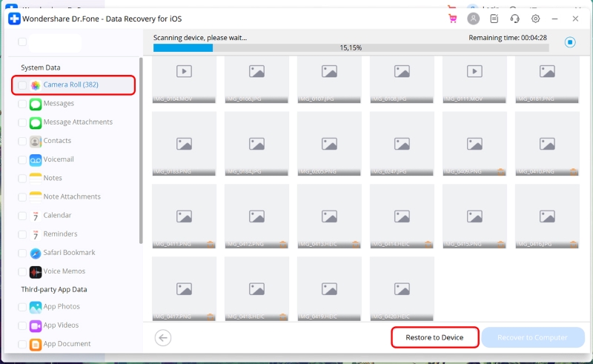The height and width of the screenshot is (364, 593).
Task: Select Voicemail in the sidebar
Action: [x=58, y=159]
